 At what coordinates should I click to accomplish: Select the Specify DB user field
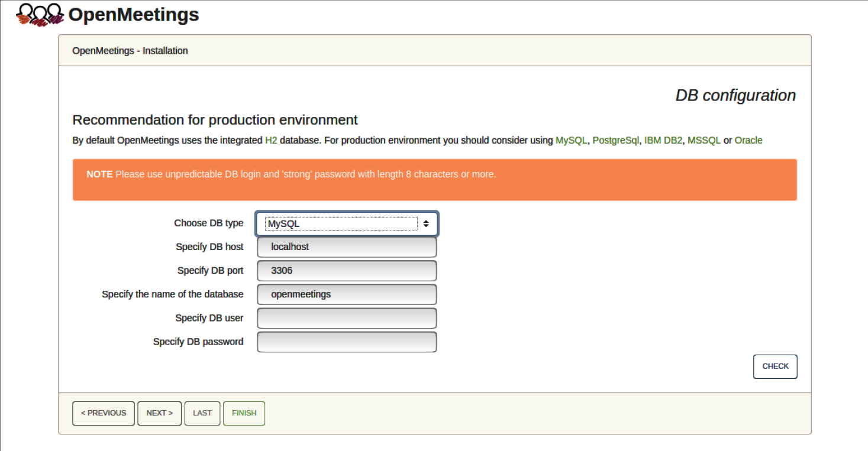347,318
